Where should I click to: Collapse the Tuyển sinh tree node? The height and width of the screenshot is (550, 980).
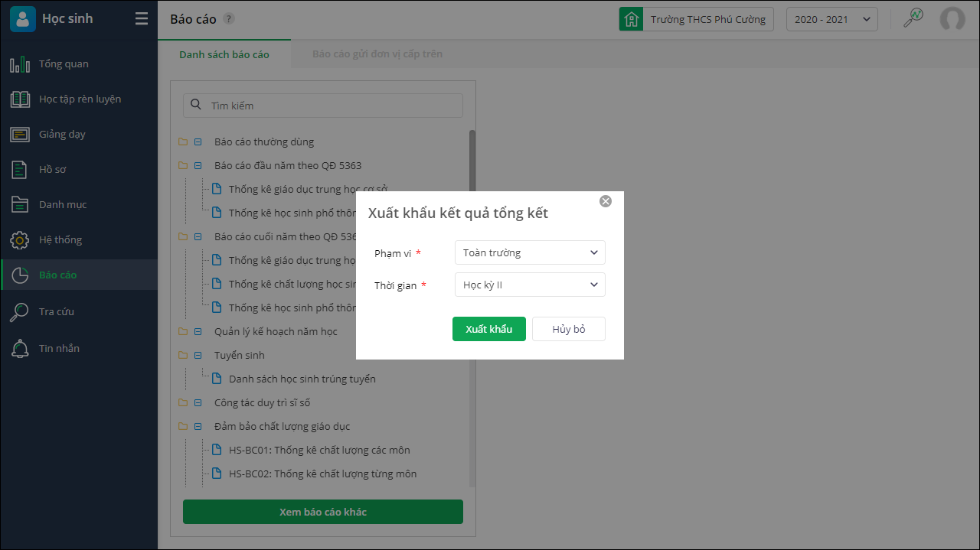click(x=198, y=356)
